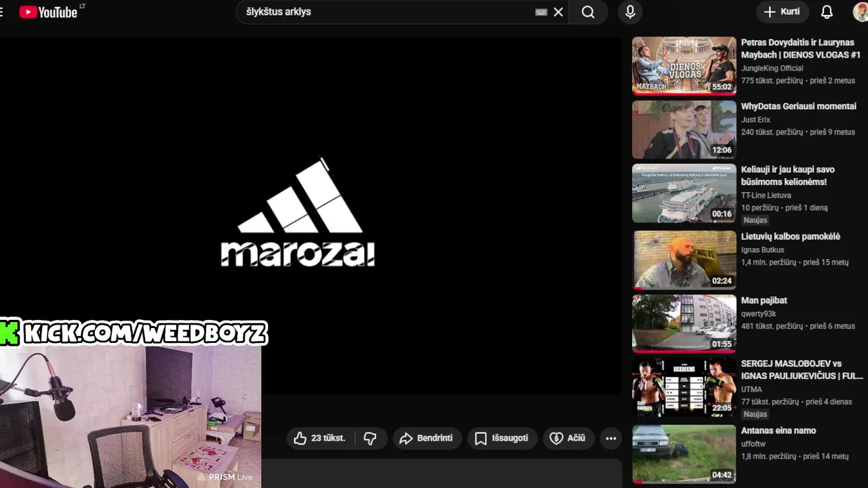Visit UTMA channel
This screenshot has height=488, width=868.
[x=751, y=390]
